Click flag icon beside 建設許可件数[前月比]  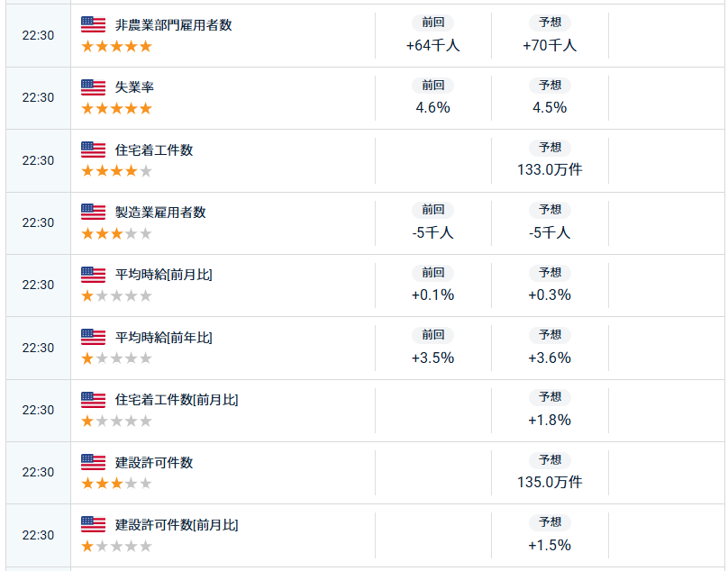93,524
